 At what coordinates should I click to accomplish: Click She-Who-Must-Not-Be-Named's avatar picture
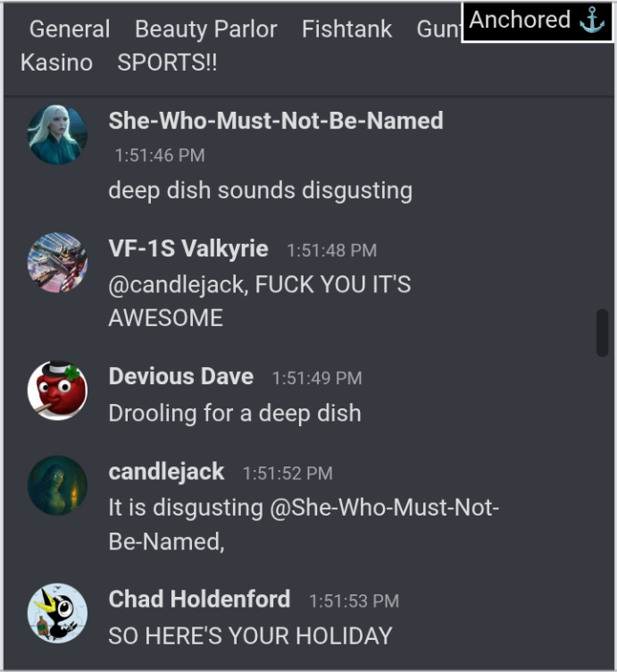pyautogui.click(x=57, y=135)
